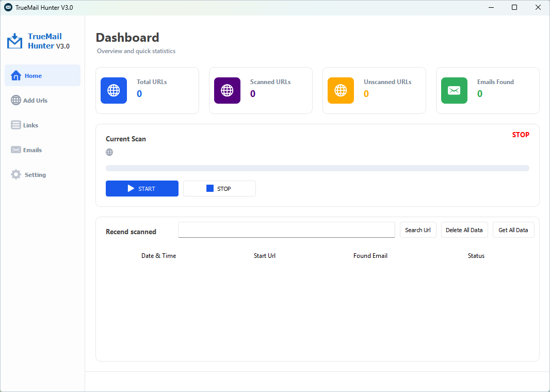Click 'Overview and quick statistics' subtitle
The height and width of the screenshot is (392, 550).
pos(136,51)
